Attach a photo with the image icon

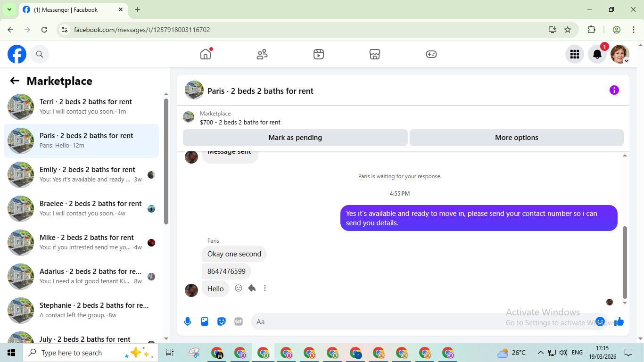(205, 321)
